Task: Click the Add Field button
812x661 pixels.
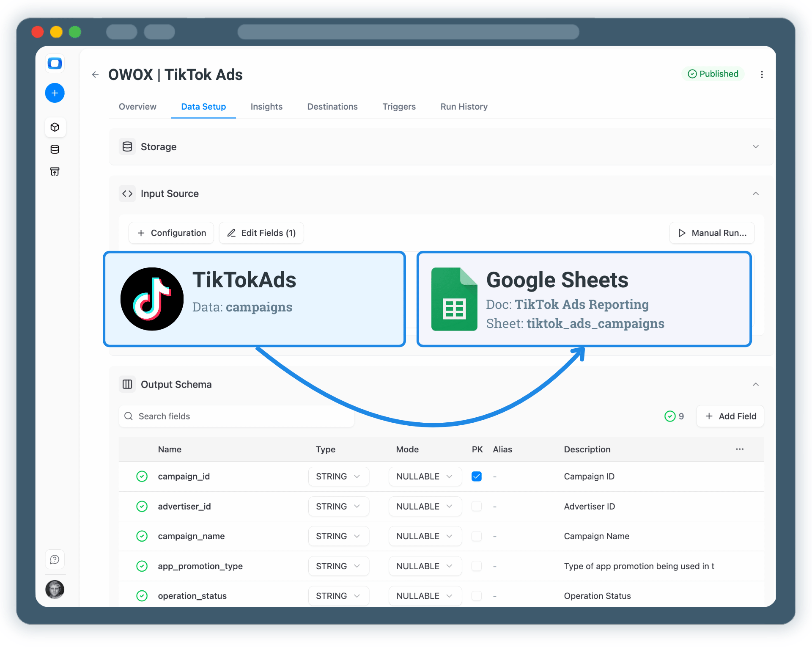Action: pyautogui.click(x=730, y=416)
